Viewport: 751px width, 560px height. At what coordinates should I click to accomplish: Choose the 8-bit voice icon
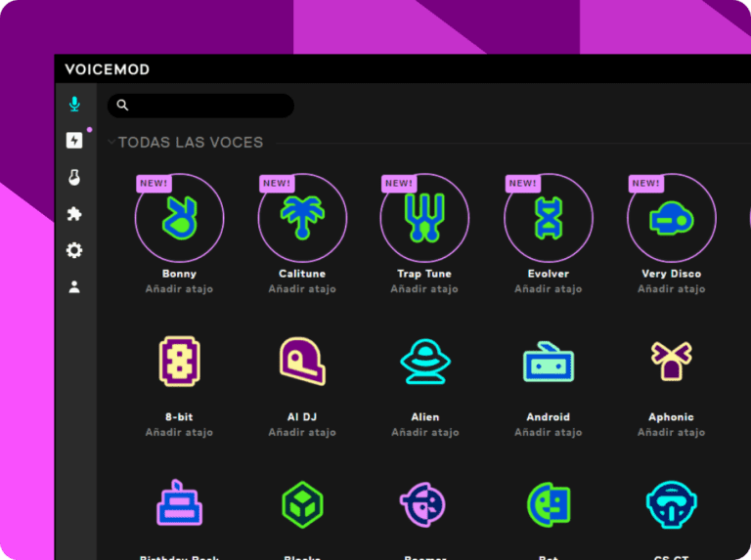[x=179, y=362]
